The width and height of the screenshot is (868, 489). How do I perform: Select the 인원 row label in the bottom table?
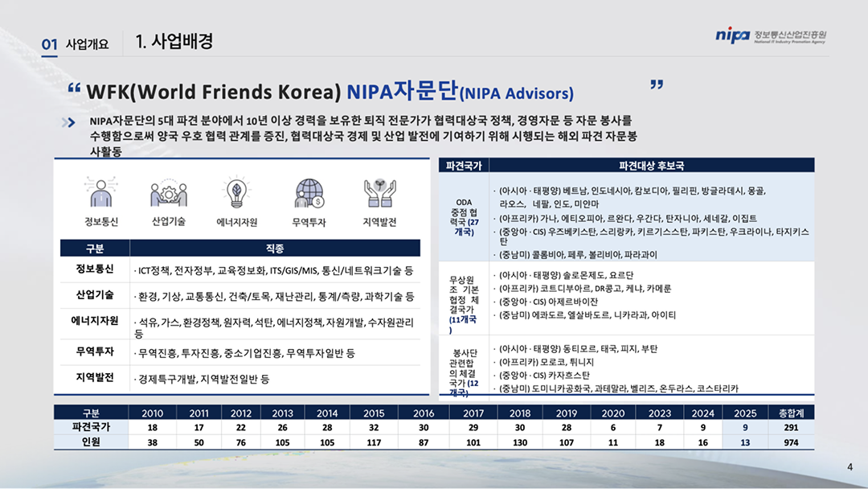point(90,442)
